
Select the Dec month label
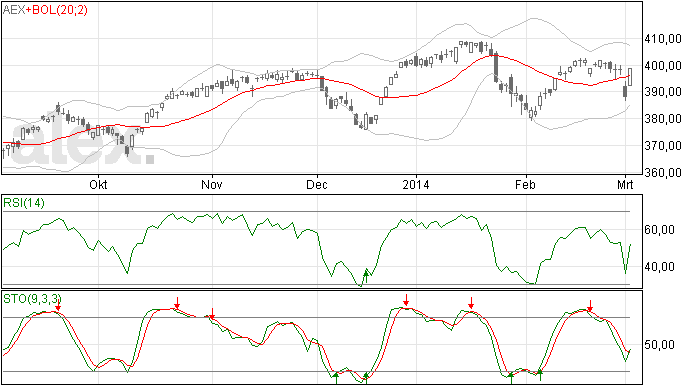317,184
